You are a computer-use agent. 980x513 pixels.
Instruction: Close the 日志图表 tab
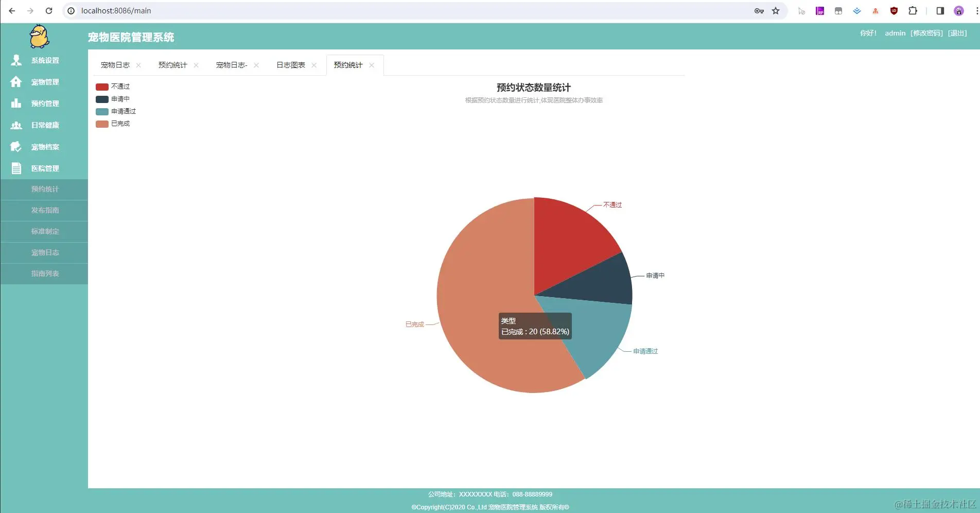[x=314, y=65]
